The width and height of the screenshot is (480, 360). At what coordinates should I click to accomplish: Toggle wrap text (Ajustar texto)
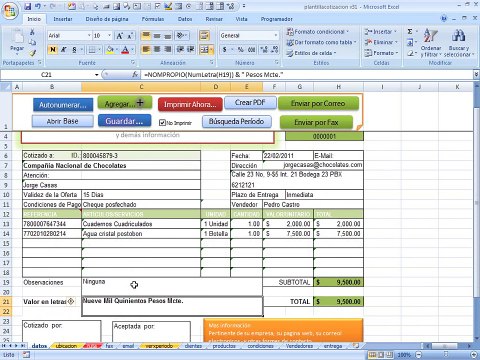pos(204,35)
